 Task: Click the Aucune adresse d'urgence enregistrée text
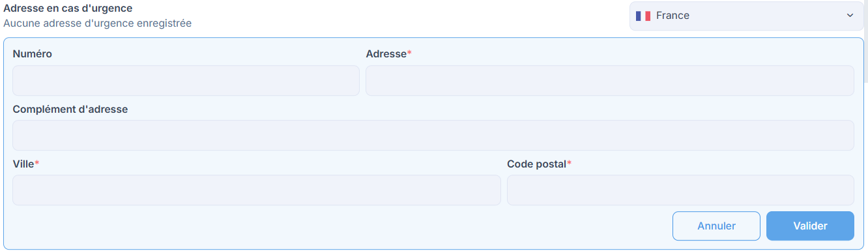98,23
